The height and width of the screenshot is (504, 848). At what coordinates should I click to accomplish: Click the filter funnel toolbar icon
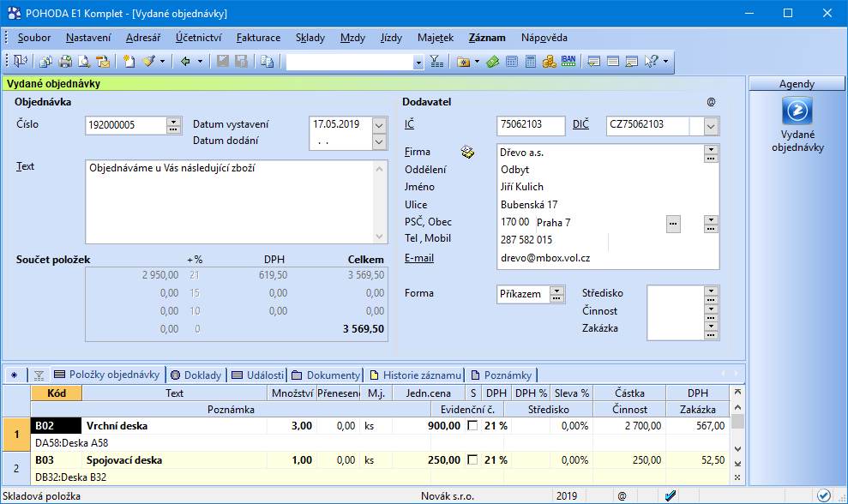pos(436,62)
